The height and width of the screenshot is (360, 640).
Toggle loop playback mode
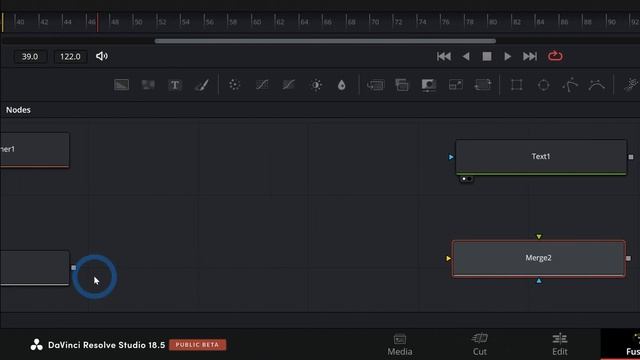[555, 56]
